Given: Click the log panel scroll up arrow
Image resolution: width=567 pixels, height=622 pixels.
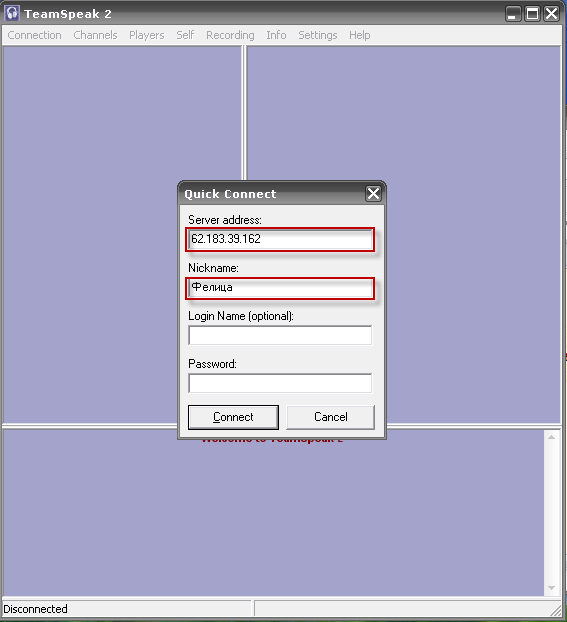Looking at the screenshot, I should (552, 437).
